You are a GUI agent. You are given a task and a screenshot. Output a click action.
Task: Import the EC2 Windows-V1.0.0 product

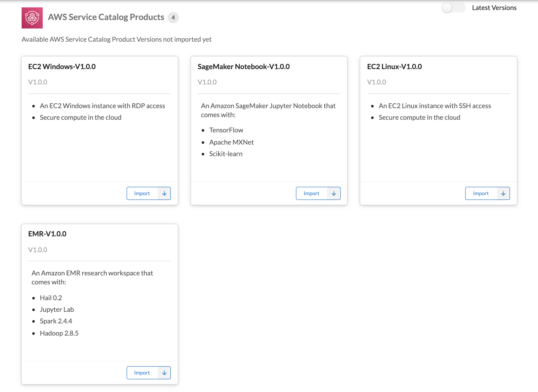[142, 193]
